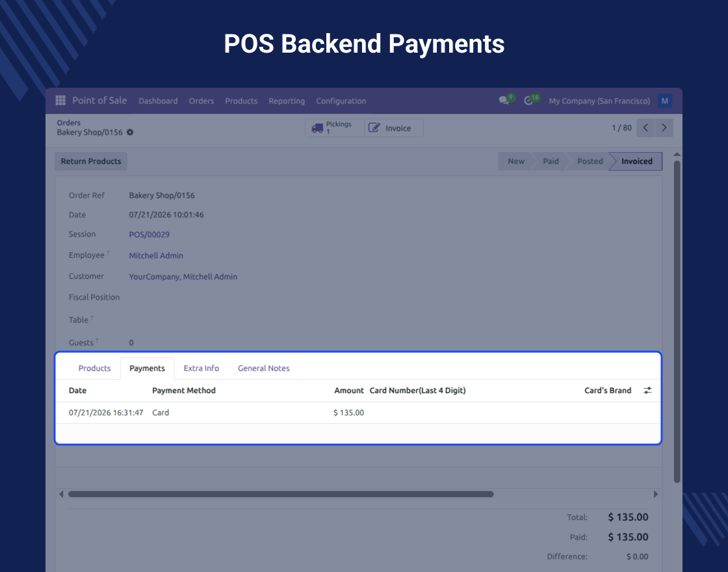Select the New status stage
The height and width of the screenshot is (572, 728).
click(x=516, y=161)
